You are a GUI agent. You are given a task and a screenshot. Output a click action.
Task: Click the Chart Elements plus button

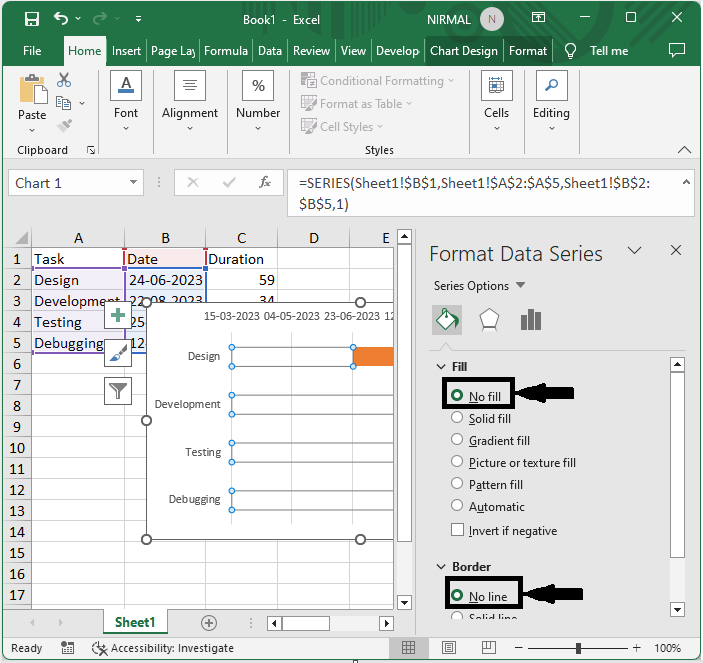click(118, 316)
